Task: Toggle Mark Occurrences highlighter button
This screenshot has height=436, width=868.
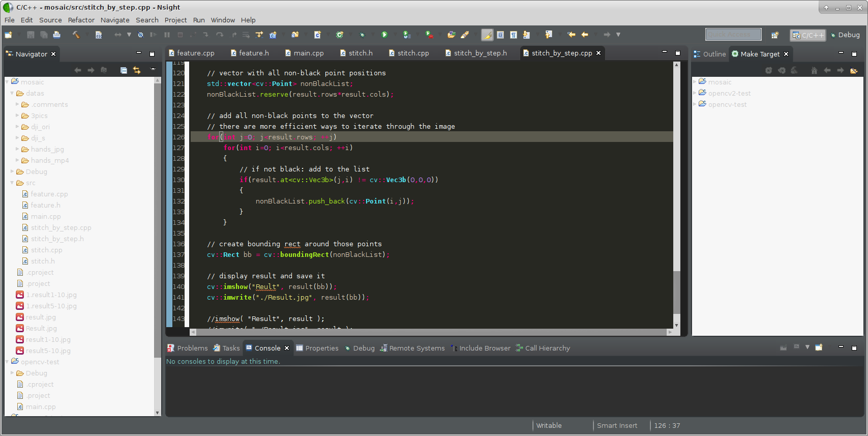Action: point(487,35)
